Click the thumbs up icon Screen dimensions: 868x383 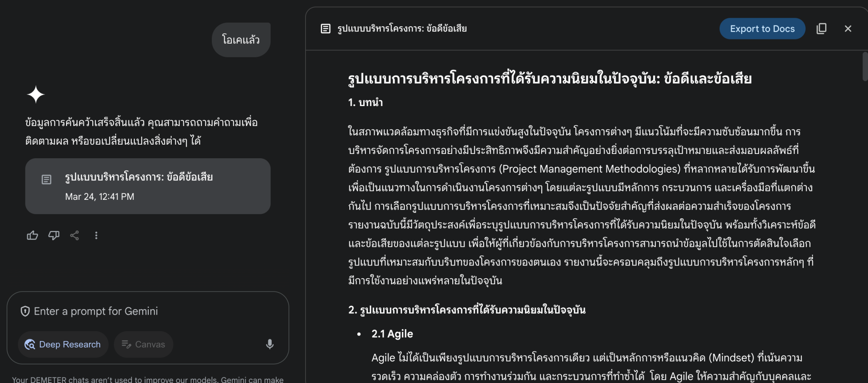point(32,235)
